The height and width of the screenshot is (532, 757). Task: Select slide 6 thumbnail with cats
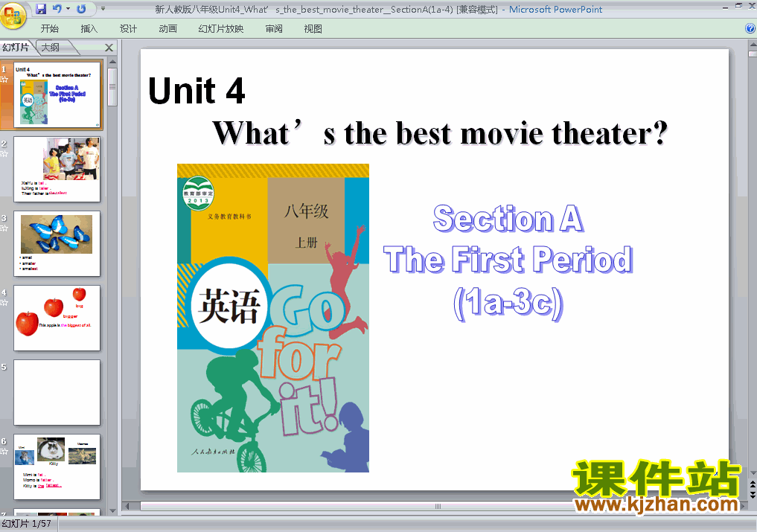tap(57, 467)
